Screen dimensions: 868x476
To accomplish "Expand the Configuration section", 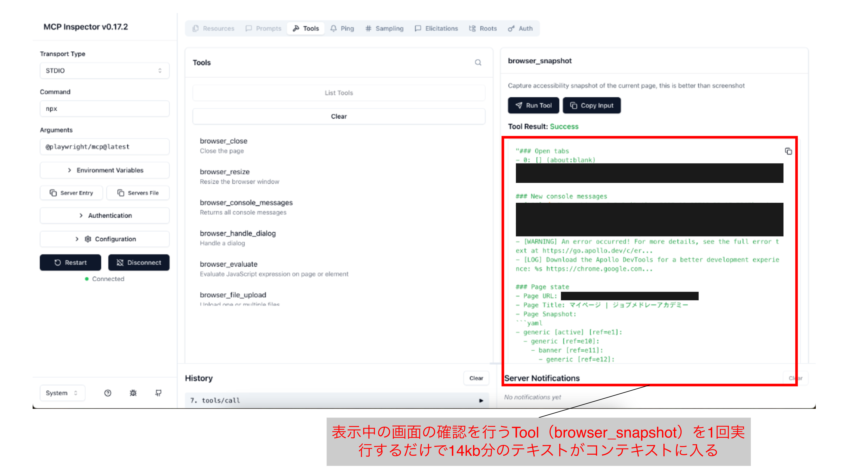I will 104,239.
